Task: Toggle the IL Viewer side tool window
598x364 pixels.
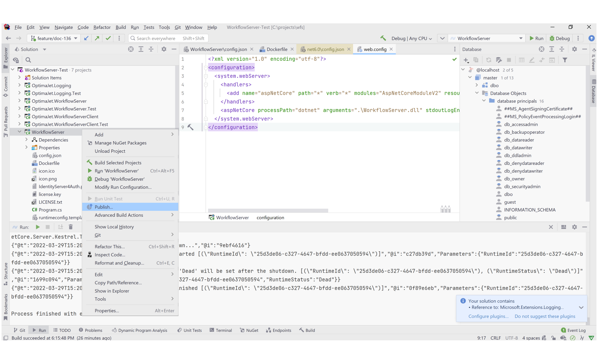Action: point(594,60)
